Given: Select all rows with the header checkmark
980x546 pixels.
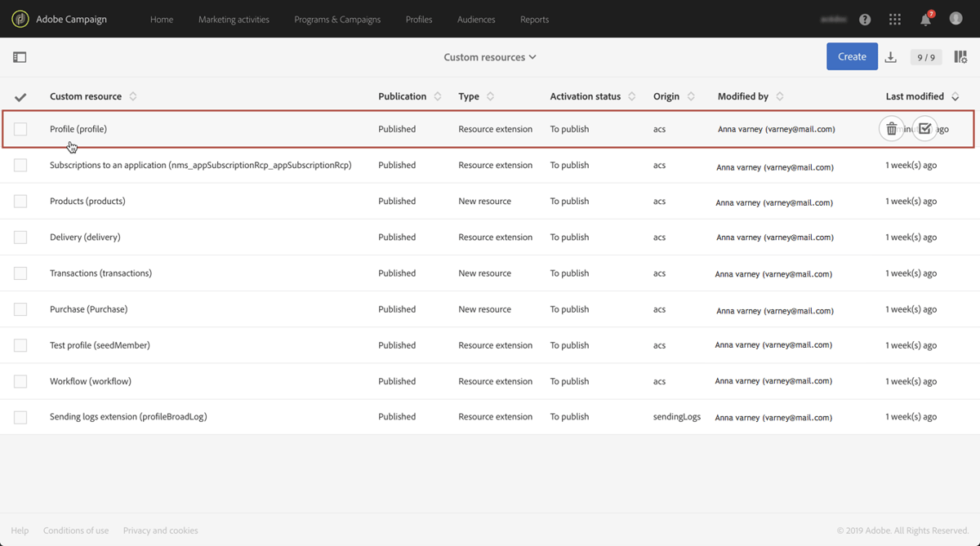Looking at the screenshot, I should (x=20, y=95).
